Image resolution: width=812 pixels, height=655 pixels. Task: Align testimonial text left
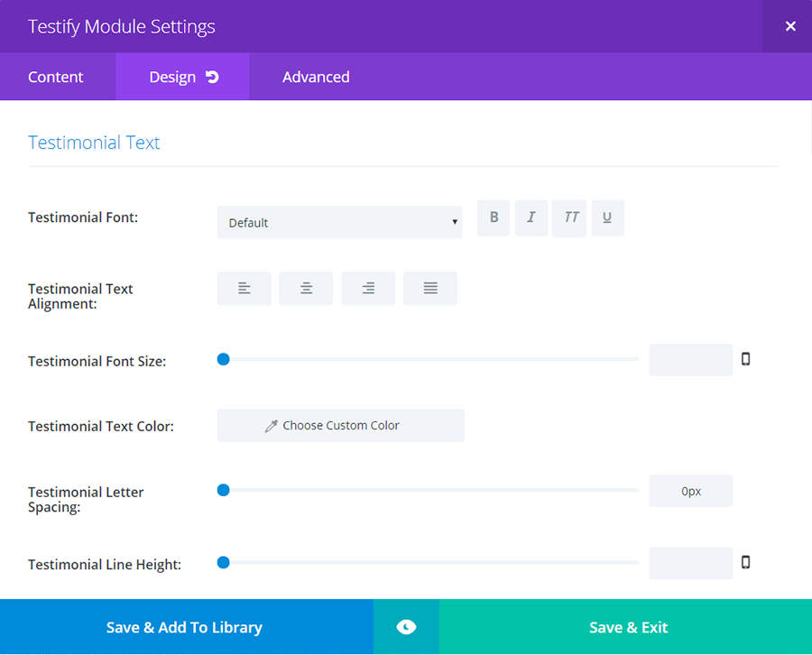coord(245,289)
